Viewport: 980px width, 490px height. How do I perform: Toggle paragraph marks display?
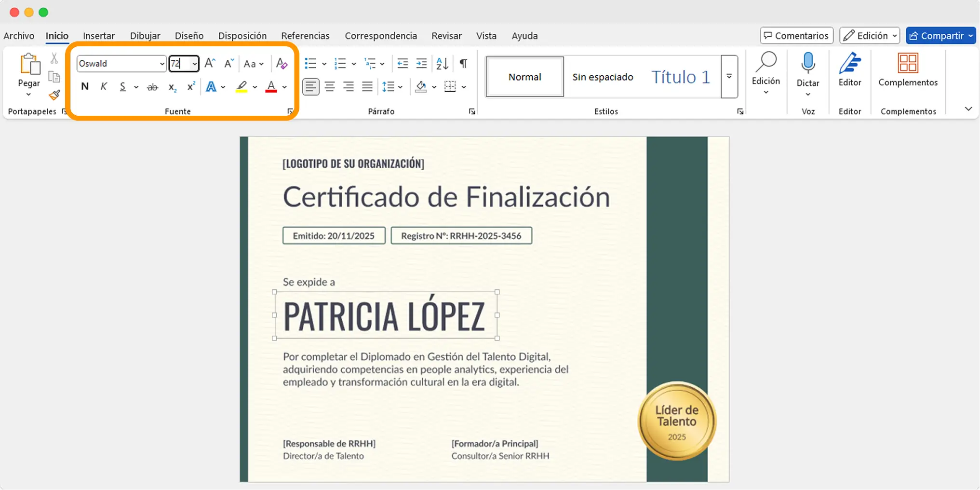[463, 63]
